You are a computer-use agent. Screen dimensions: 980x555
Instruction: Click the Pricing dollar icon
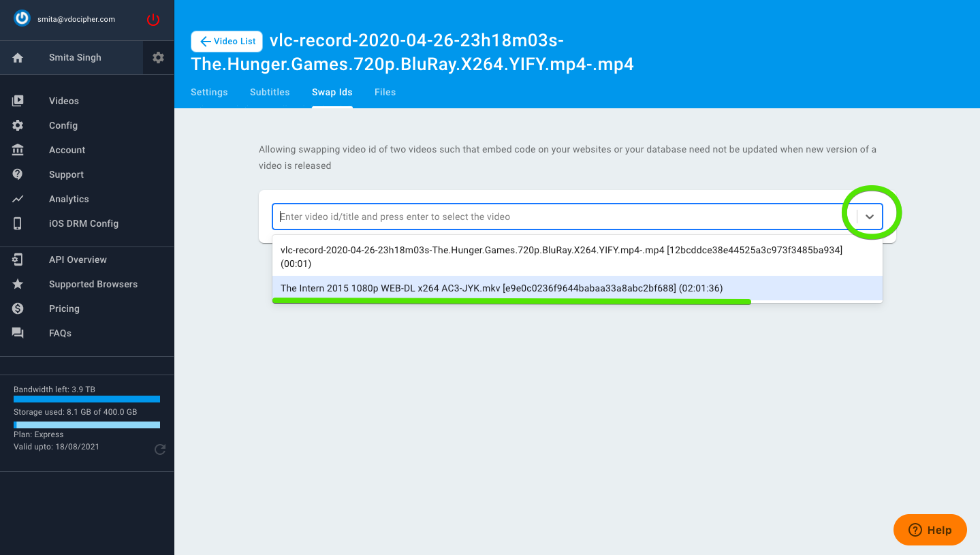pos(18,308)
